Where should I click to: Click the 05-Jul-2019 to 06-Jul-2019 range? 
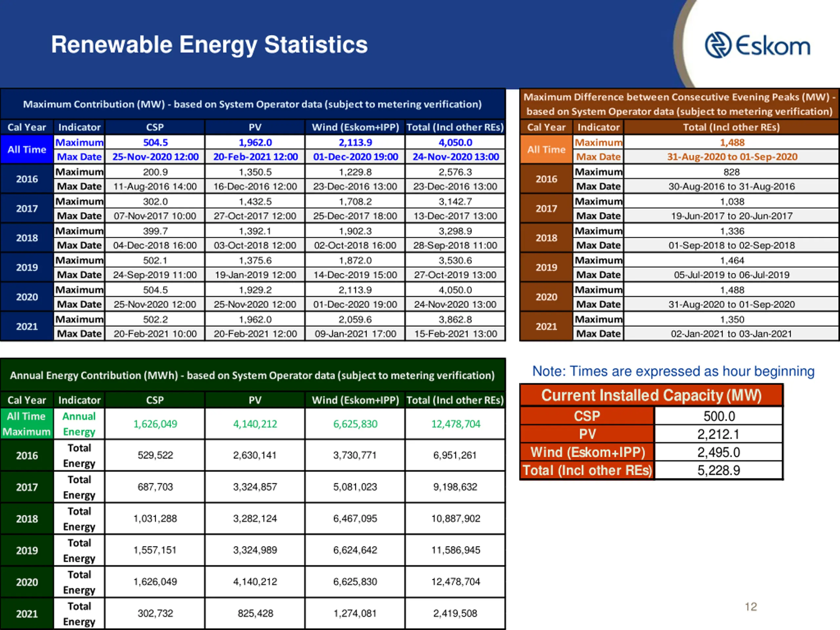tap(732, 275)
